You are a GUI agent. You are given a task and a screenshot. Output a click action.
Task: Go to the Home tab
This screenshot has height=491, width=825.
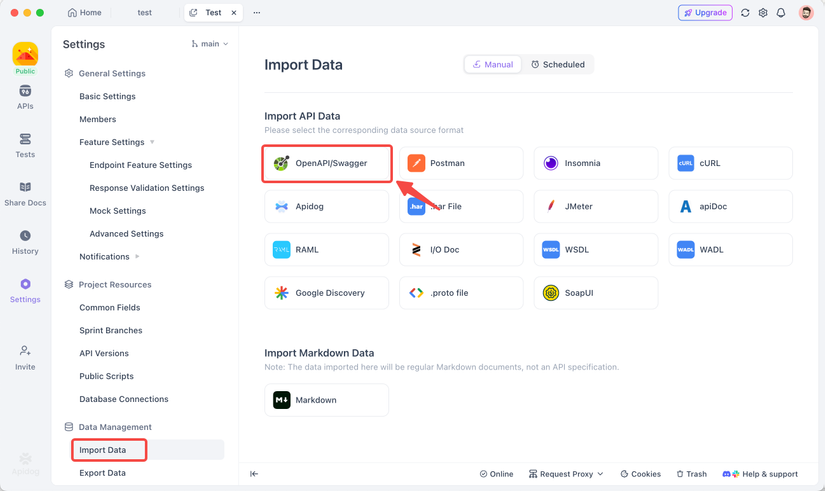(85, 13)
